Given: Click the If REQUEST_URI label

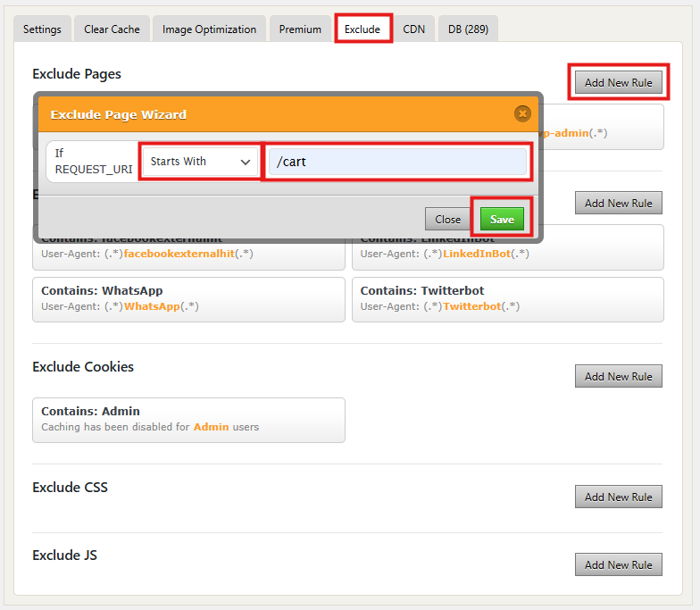Looking at the screenshot, I should 94,161.
